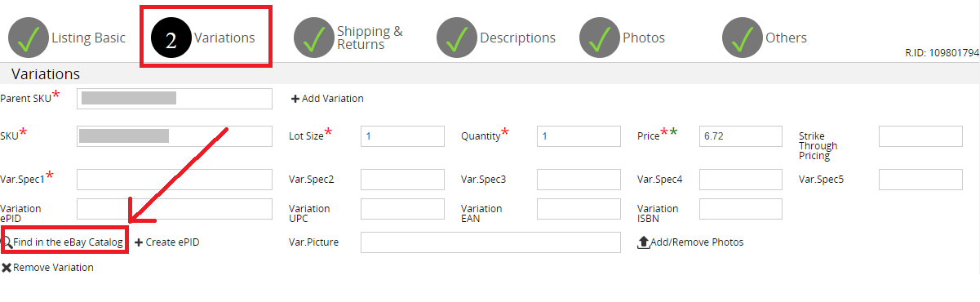Click the X icon for Remove Variation
The width and height of the screenshot is (980, 302).
click(x=7, y=268)
